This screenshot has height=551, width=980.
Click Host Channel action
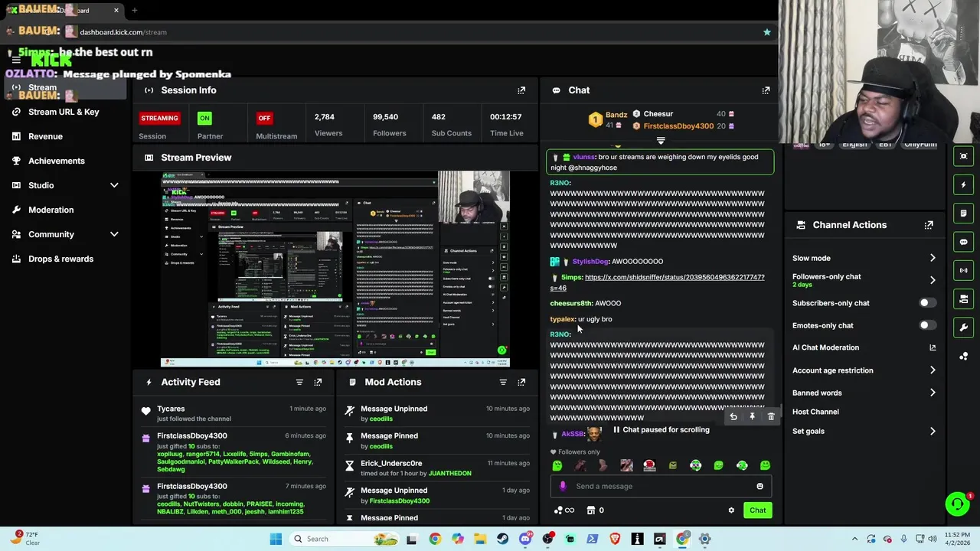point(815,412)
